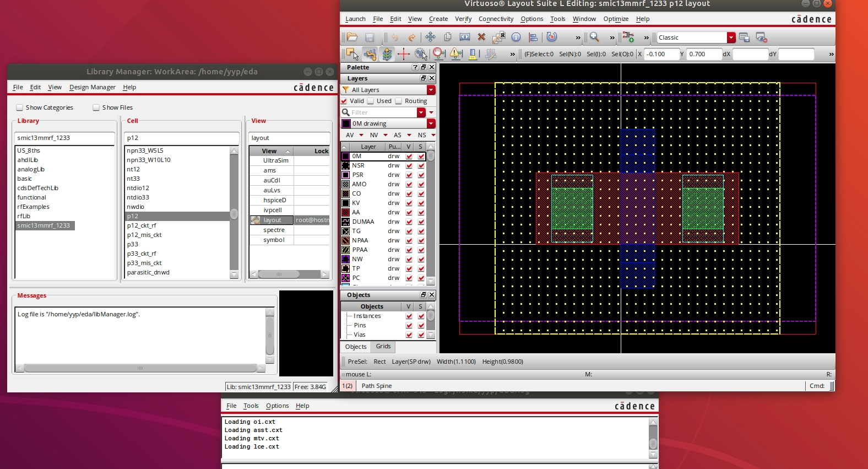Image resolution: width=868 pixels, height=469 pixels.
Task: Tick Show Categories in Library Manager
Action: (x=20, y=107)
